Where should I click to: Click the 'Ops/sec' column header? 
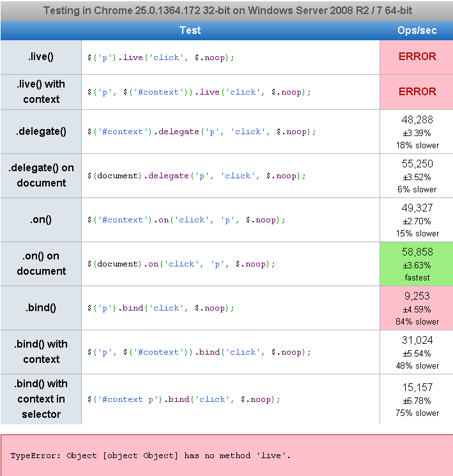click(x=417, y=30)
